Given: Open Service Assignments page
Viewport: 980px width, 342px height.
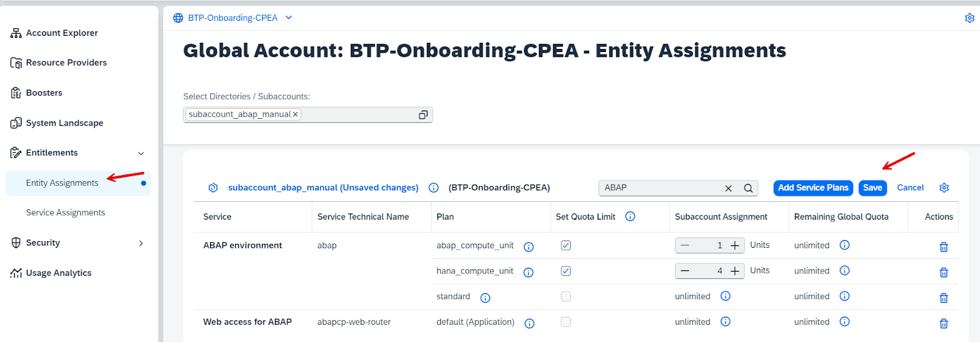Looking at the screenshot, I should [66, 212].
